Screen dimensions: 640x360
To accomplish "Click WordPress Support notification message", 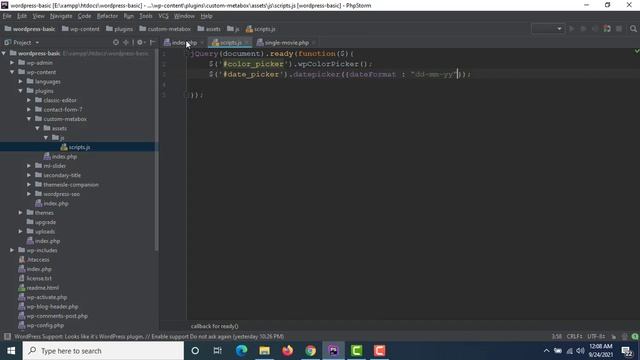I will pos(149,337).
